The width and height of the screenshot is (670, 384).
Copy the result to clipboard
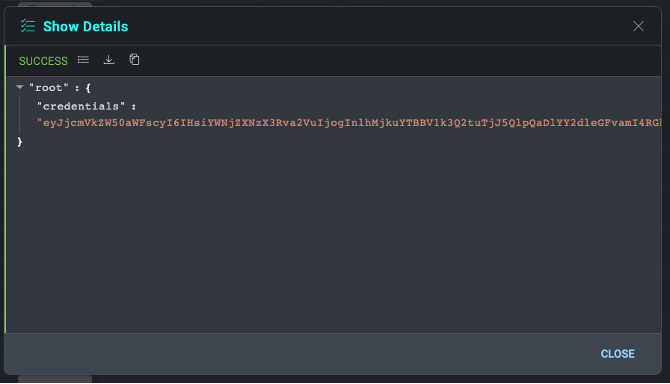click(x=134, y=60)
